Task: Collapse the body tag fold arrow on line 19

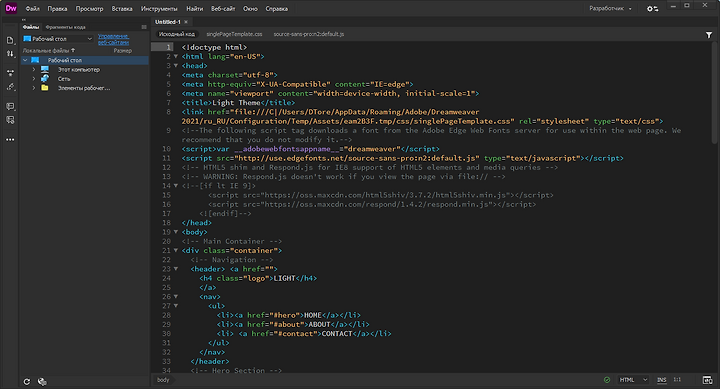Action: click(176, 232)
